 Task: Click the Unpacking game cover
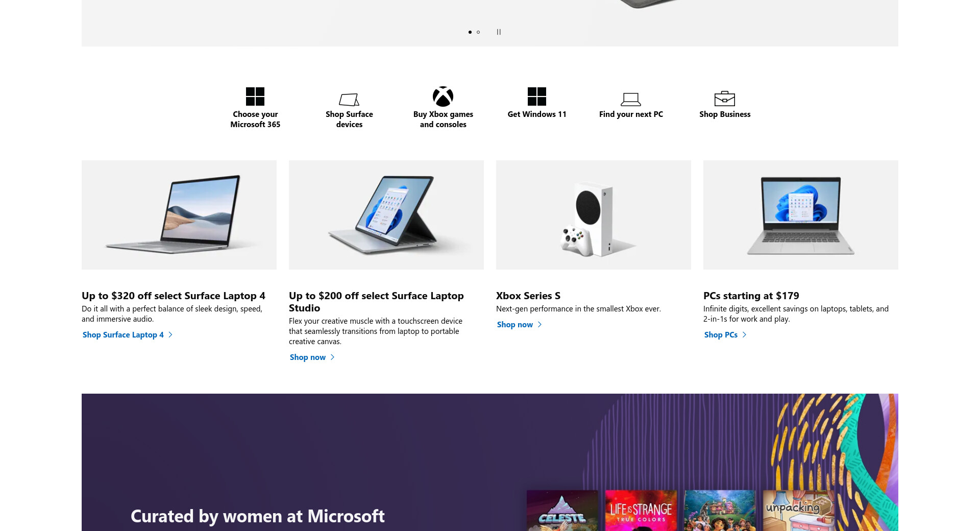[798, 511]
